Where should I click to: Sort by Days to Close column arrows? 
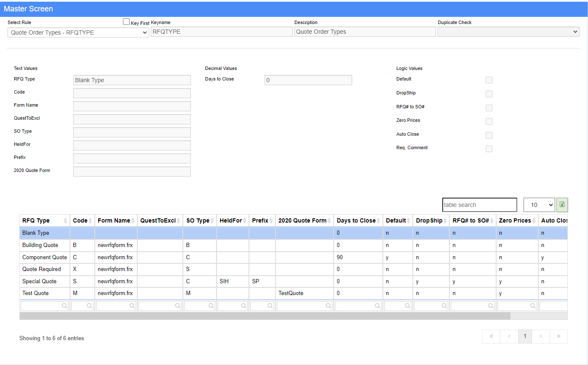click(378, 220)
